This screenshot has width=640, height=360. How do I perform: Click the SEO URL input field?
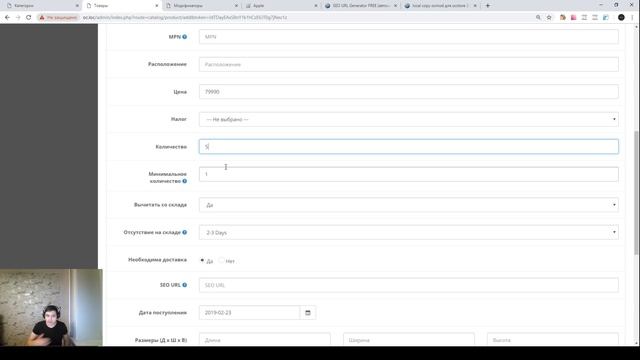409,285
